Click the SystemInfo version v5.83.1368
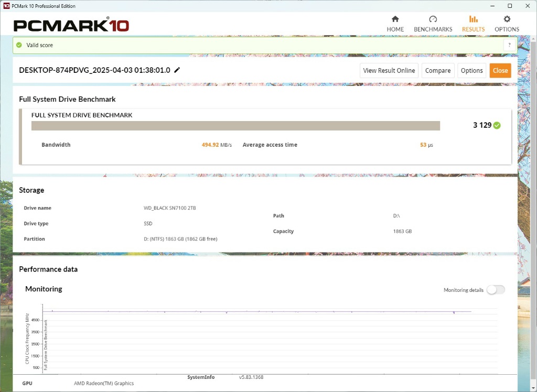The image size is (537, 392). (251, 377)
